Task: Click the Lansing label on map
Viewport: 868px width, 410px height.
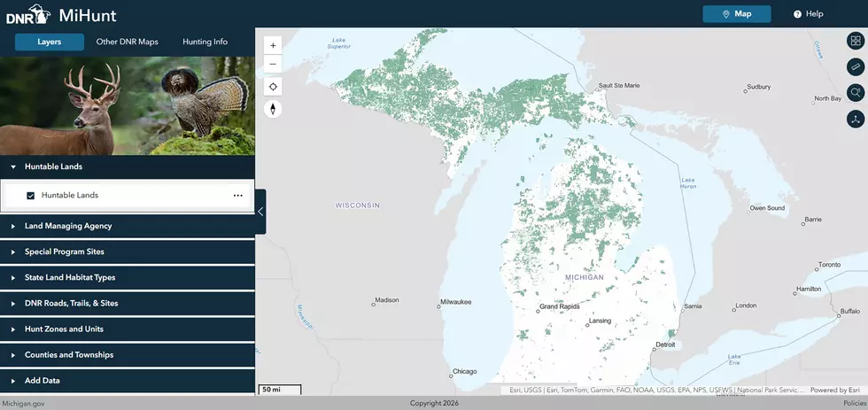Action: pos(601,321)
